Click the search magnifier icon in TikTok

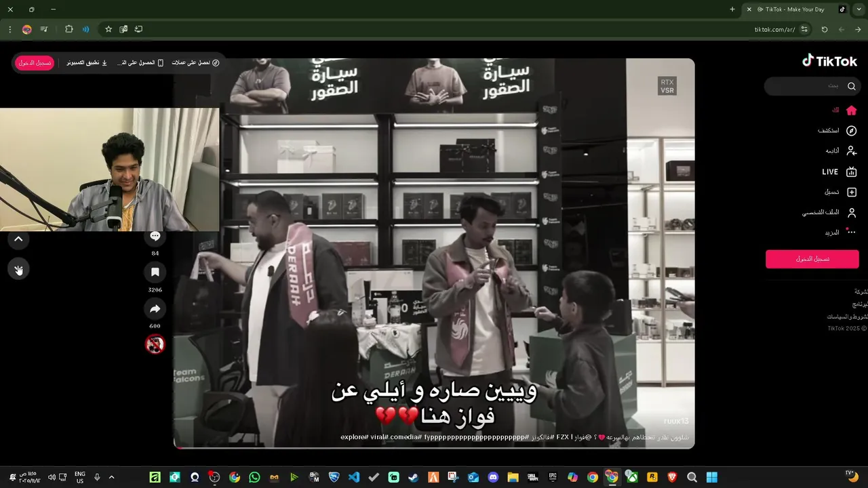(851, 86)
